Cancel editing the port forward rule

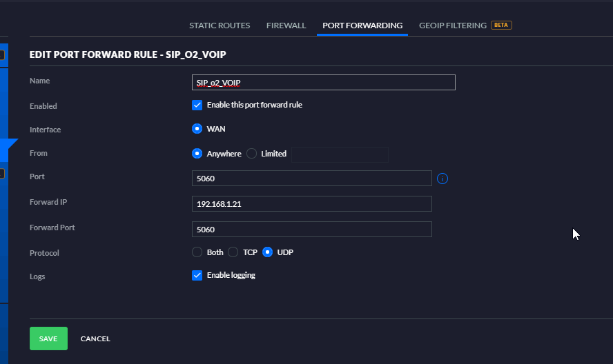tap(95, 338)
